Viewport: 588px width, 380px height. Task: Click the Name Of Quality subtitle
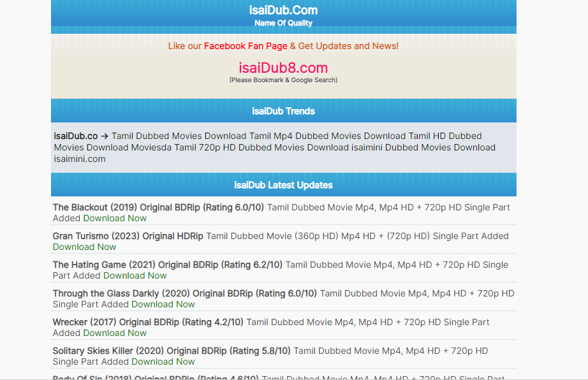point(283,23)
